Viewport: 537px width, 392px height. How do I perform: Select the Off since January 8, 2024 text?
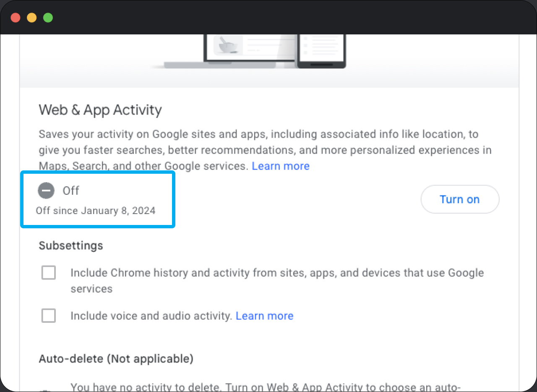click(x=94, y=211)
